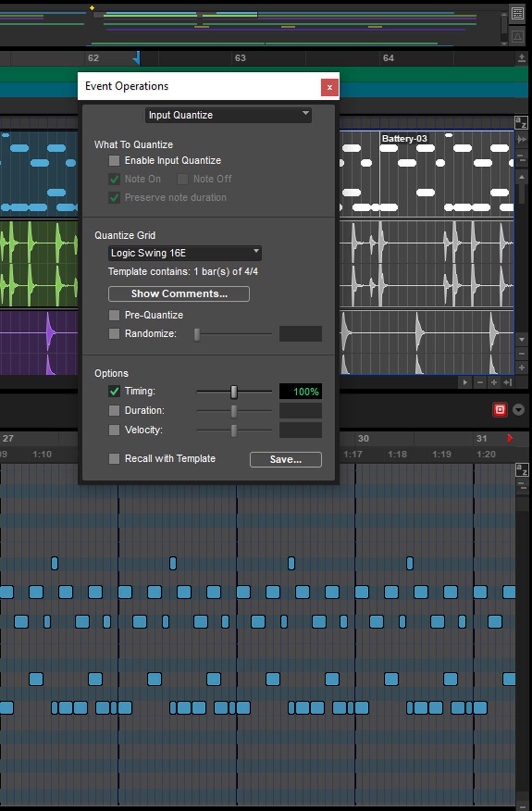Click the Timing 100% value field
Image resolution: width=532 pixels, height=811 pixels.
click(300, 392)
